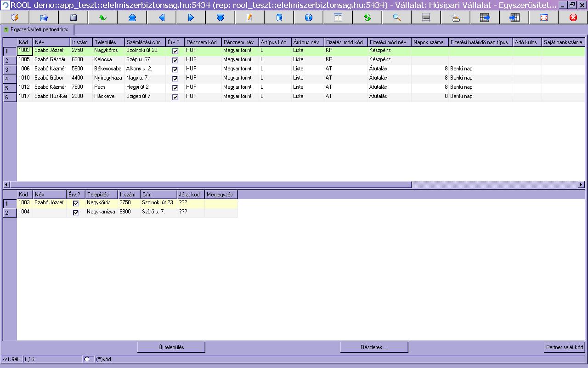Sort by Pénznem kód column header
The height and width of the screenshot is (368, 588).
203,42
